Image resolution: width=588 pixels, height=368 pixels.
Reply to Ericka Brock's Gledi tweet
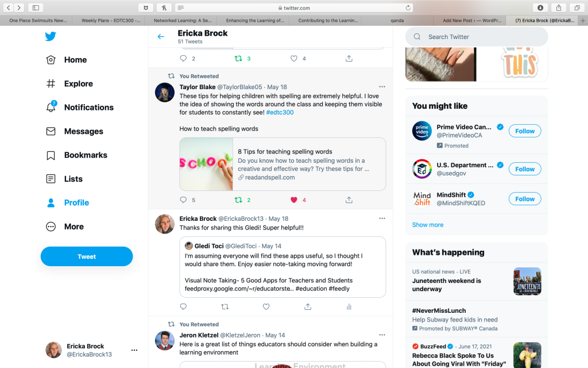(x=183, y=306)
